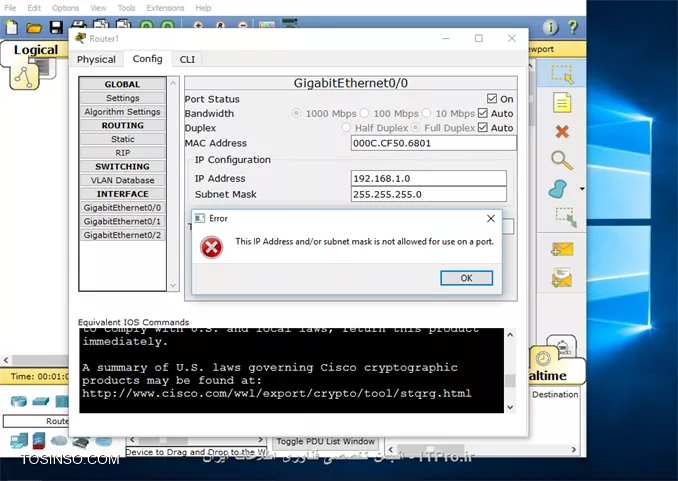
Task: Create a new file from toolbar
Action: tap(12, 28)
